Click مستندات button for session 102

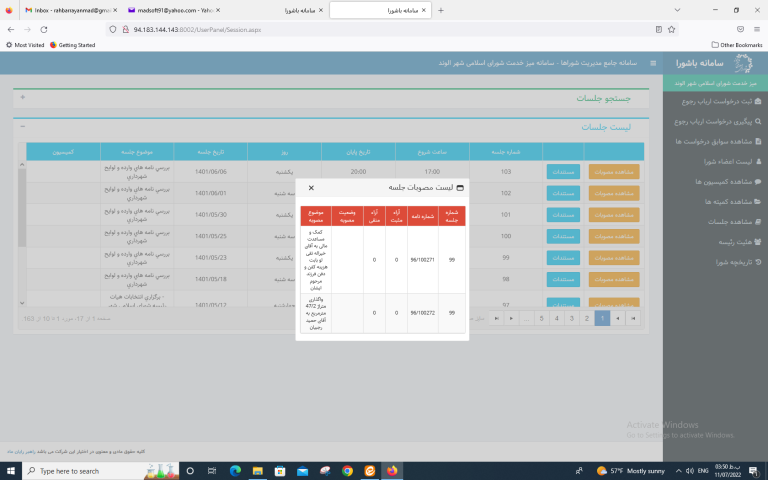(563, 192)
